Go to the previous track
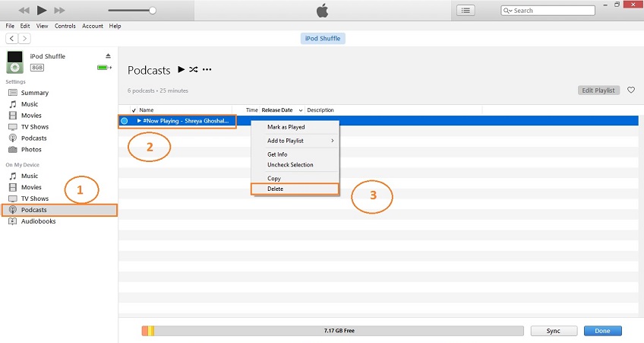644x343 pixels. (x=24, y=11)
